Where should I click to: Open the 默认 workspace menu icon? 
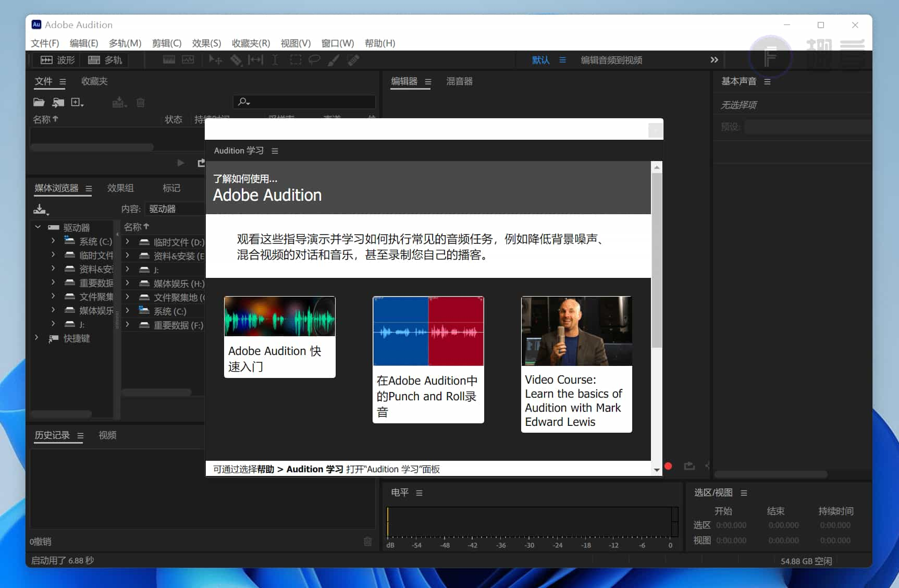point(562,60)
